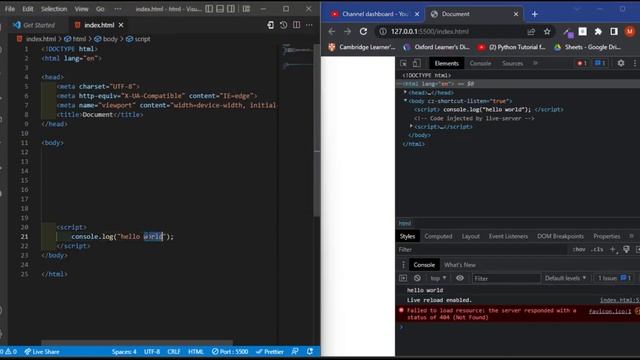Open Python Tutorial bookmark

coord(511,47)
